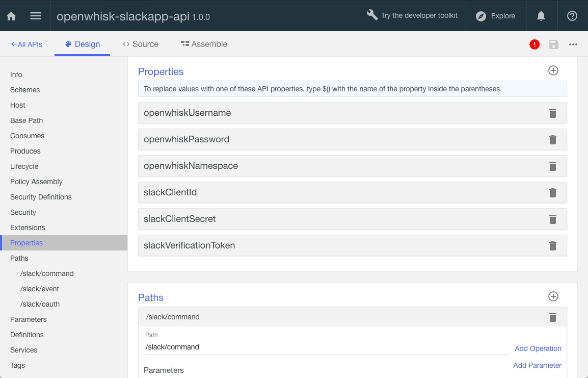The width and height of the screenshot is (588, 378).
Task: Delete the slackClientSecret property
Action: point(552,219)
